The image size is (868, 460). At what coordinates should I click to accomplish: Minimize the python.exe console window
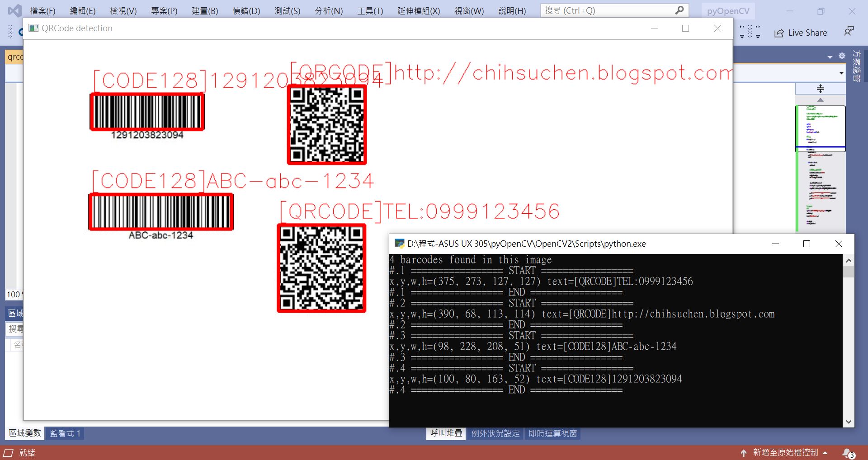click(x=776, y=244)
